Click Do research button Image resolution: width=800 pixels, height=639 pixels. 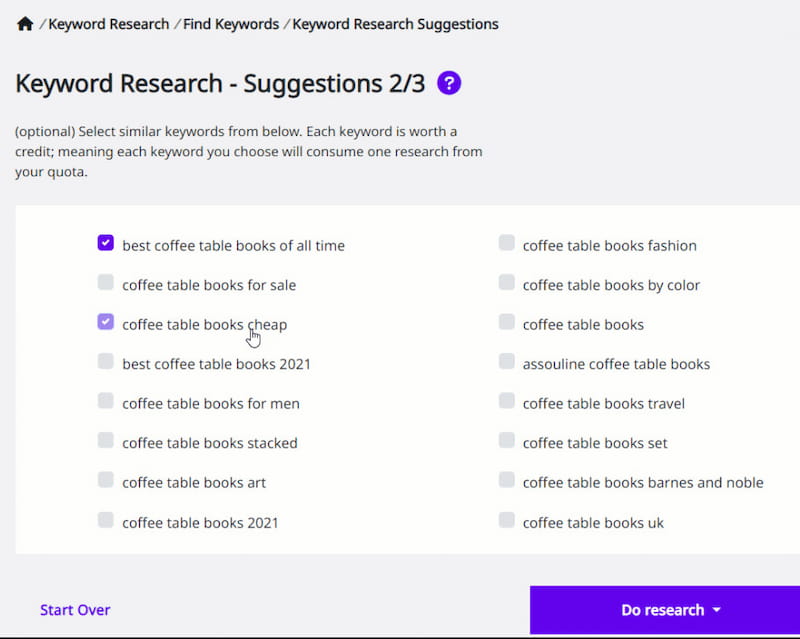click(665, 610)
